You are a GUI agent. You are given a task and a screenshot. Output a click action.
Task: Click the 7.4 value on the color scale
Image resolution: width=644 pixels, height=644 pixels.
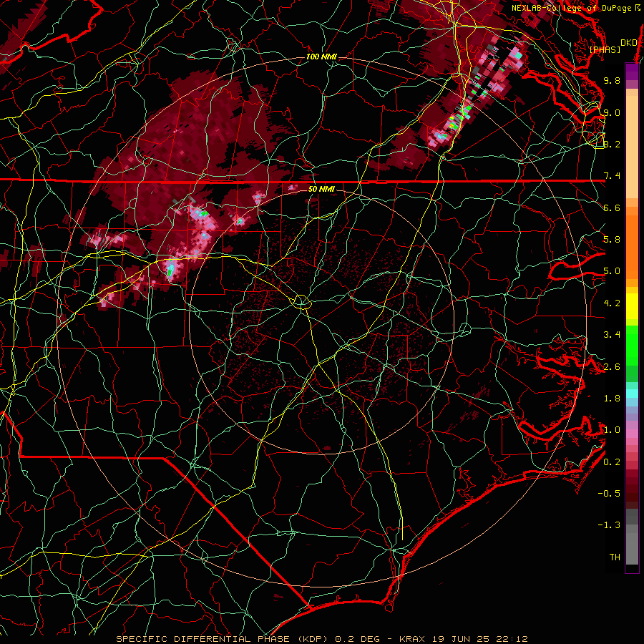tap(612, 176)
